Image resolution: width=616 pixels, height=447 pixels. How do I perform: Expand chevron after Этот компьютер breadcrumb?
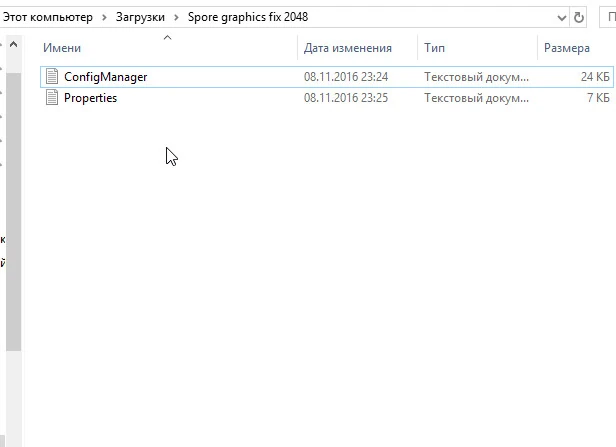104,18
